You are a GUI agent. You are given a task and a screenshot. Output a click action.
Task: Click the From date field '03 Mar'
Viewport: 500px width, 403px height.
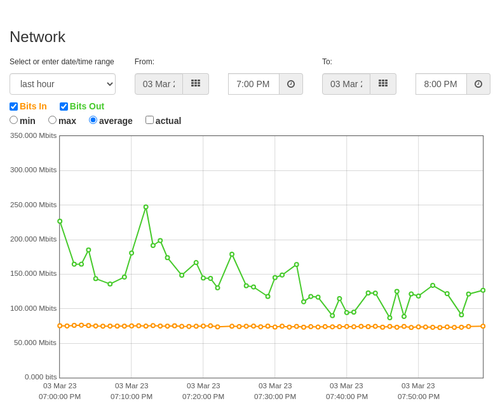159,84
